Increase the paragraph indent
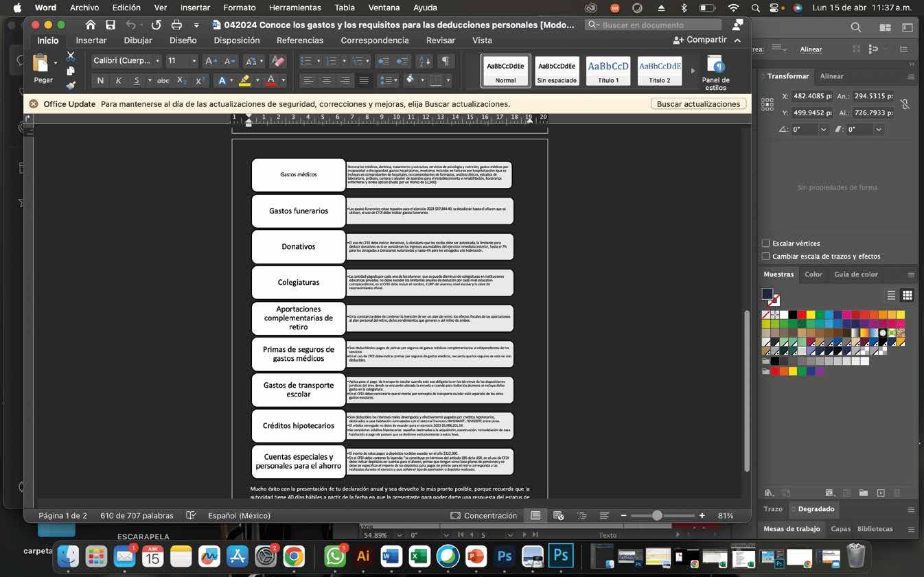Image resolution: width=924 pixels, height=577 pixels. 402,61
